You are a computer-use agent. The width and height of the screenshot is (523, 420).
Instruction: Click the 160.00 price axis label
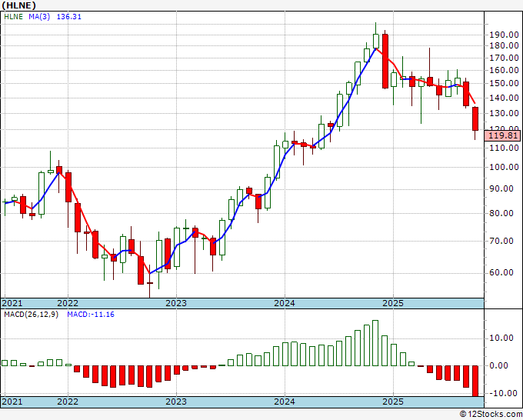[x=504, y=71]
